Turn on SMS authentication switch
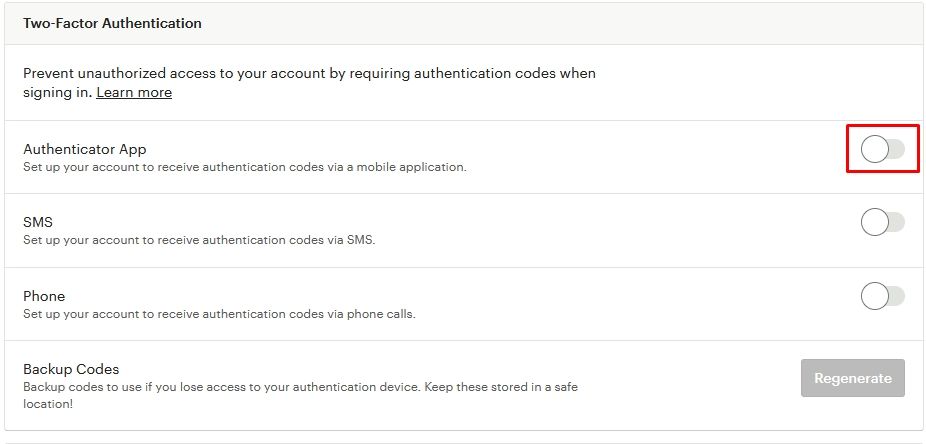The width and height of the screenshot is (926, 444). tap(882, 223)
